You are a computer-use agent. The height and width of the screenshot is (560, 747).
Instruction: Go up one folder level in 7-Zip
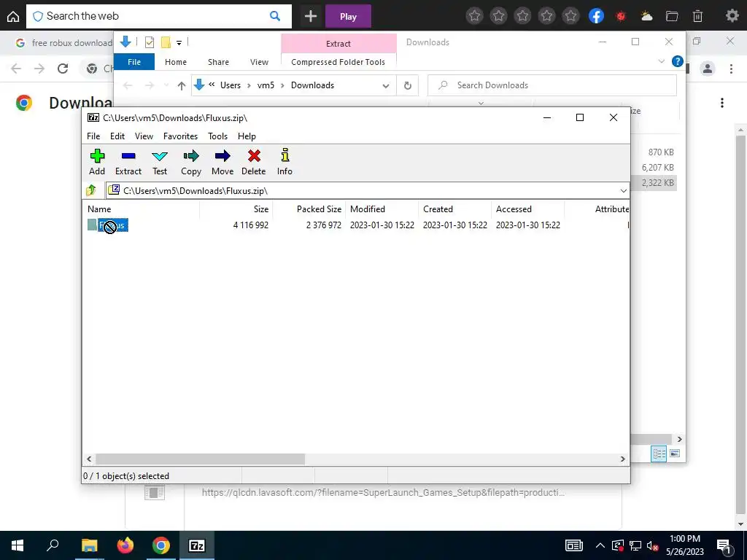pyautogui.click(x=91, y=190)
